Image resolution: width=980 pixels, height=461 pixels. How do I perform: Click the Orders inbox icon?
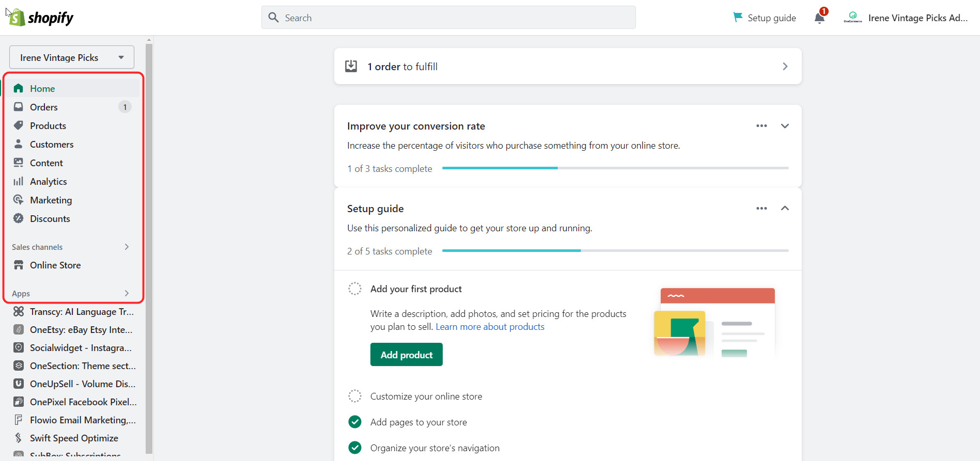coord(19,107)
